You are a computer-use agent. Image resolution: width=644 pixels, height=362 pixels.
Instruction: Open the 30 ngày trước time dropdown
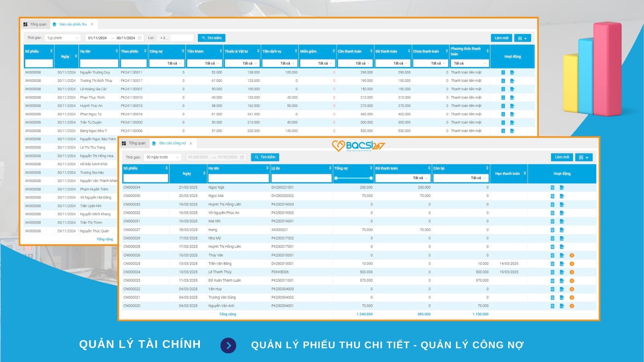[x=163, y=157]
